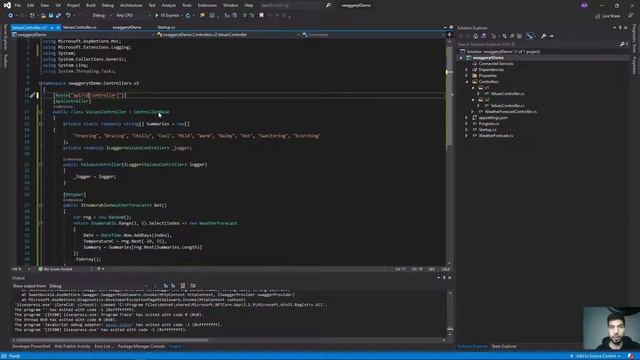Switch to the Startup.cs editor tab
Screen dimensions: 640x360
(x=166, y=27)
